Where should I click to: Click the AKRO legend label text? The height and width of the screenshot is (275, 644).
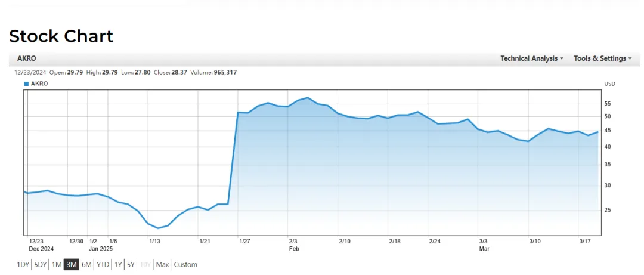pyautogui.click(x=39, y=84)
